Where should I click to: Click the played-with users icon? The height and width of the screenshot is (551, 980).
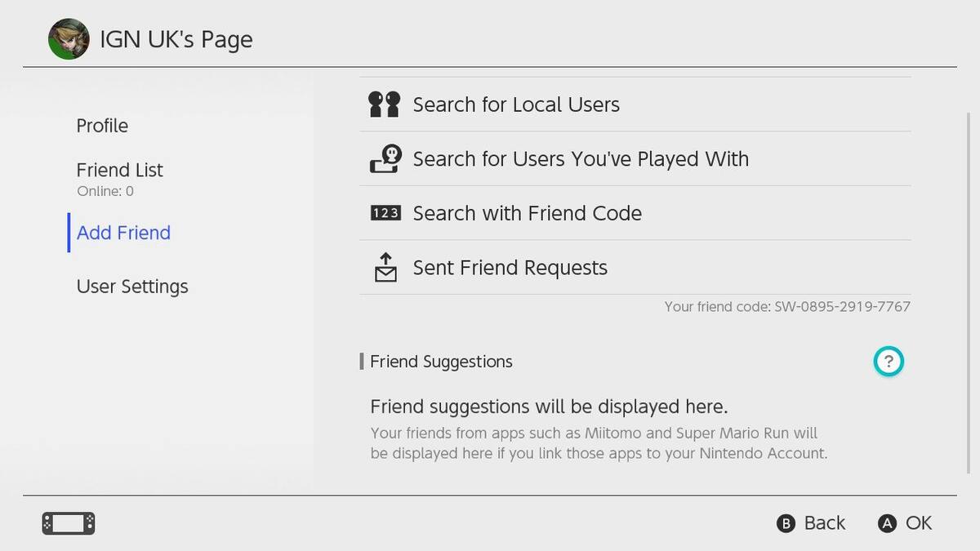(x=385, y=158)
